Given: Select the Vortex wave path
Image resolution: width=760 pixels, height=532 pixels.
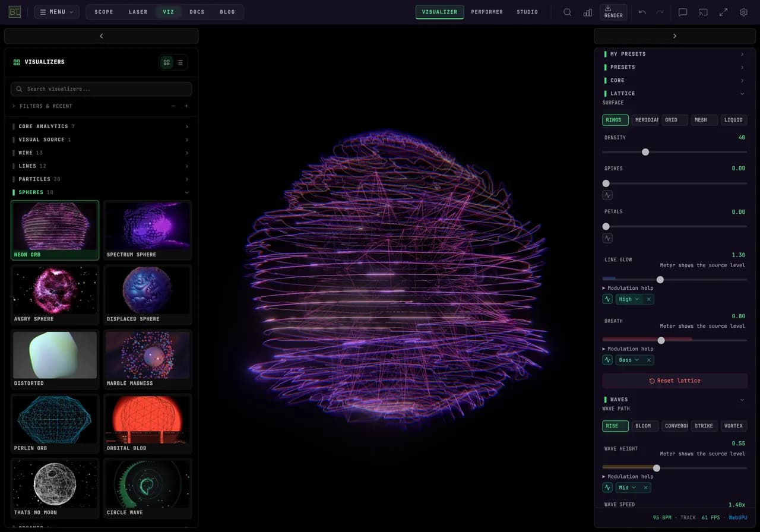Looking at the screenshot, I should [734, 426].
